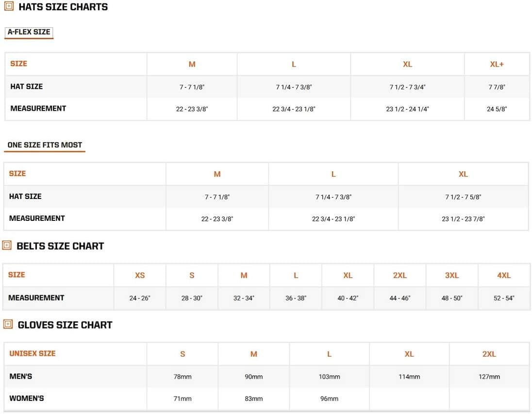Select the 127mm men's glove cell
Screen dimensions: 532x414
point(489,377)
